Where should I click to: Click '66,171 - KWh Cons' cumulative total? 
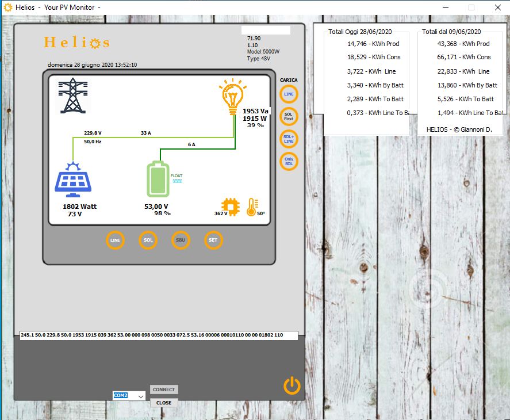pyautogui.click(x=464, y=57)
